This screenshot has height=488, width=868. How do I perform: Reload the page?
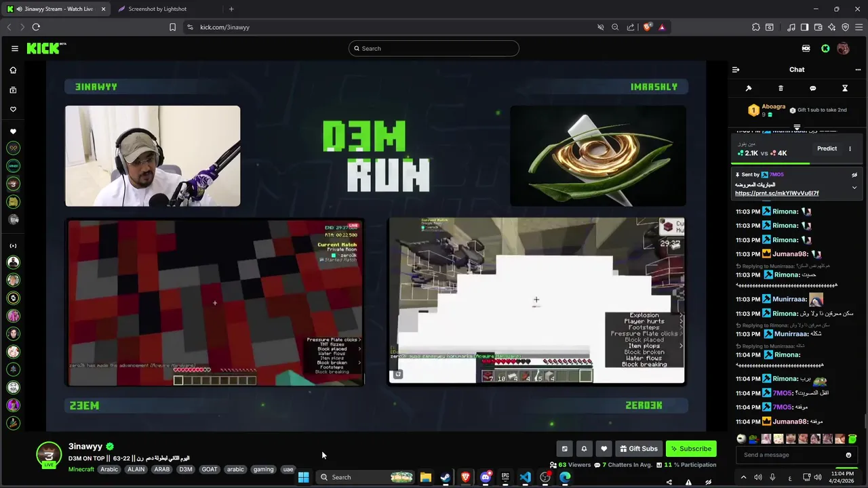click(36, 27)
